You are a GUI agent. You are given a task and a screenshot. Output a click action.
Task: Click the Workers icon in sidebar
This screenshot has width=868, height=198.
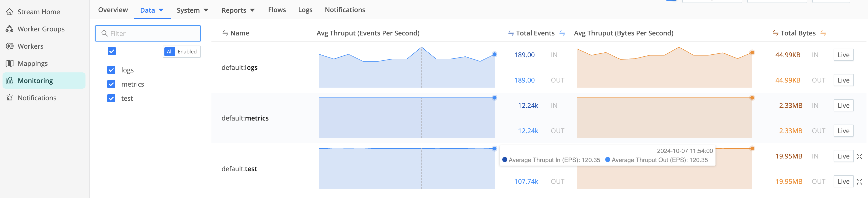point(10,46)
